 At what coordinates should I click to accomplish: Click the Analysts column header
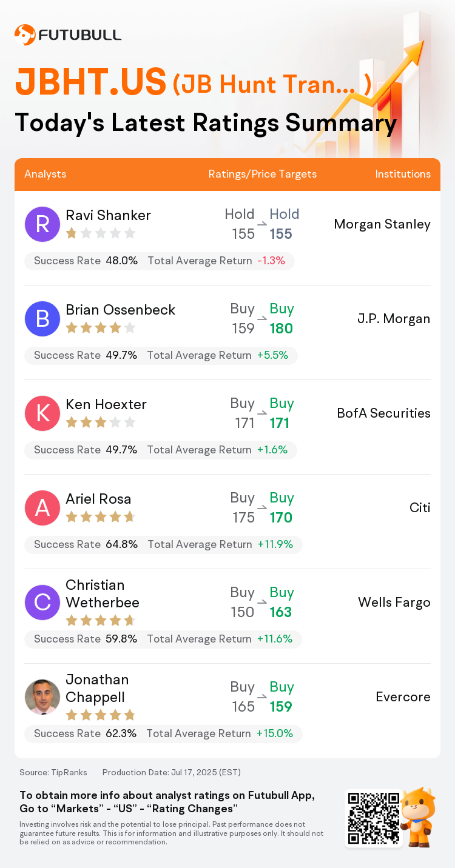point(45,174)
